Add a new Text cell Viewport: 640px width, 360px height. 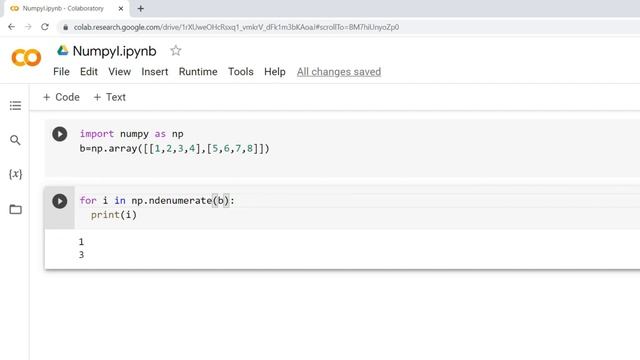(x=109, y=97)
